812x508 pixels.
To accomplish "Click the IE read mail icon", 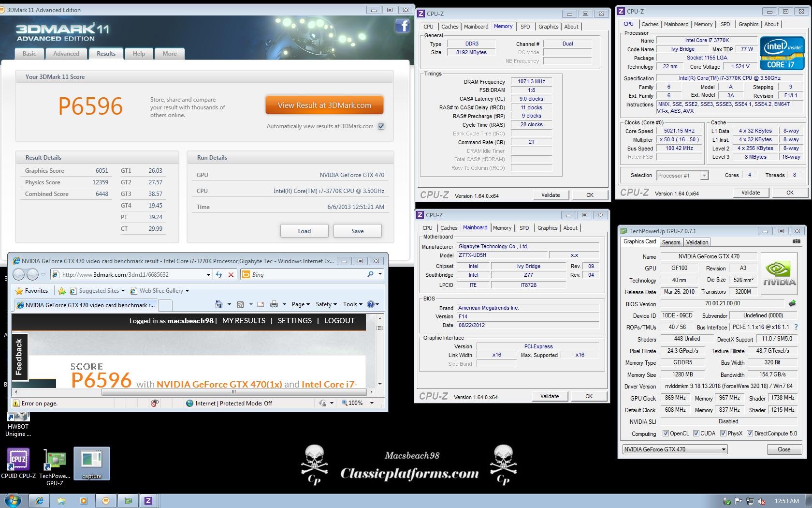I will click(261, 304).
